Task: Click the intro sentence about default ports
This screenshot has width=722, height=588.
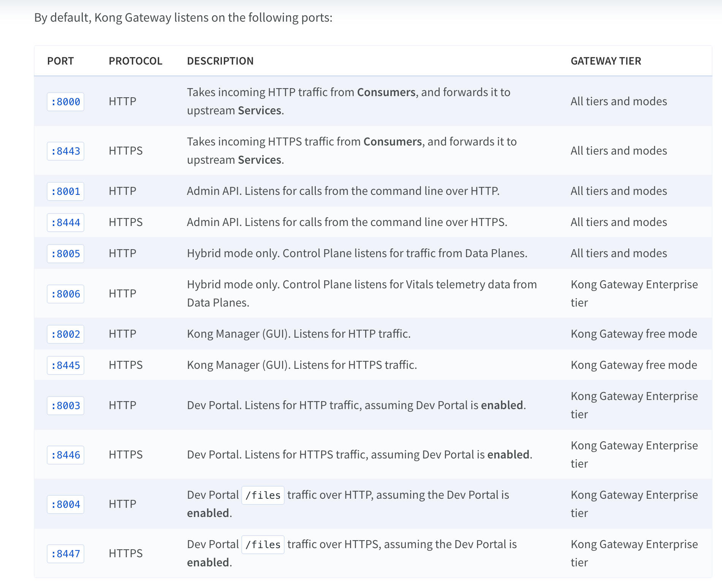Action: pos(183,17)
